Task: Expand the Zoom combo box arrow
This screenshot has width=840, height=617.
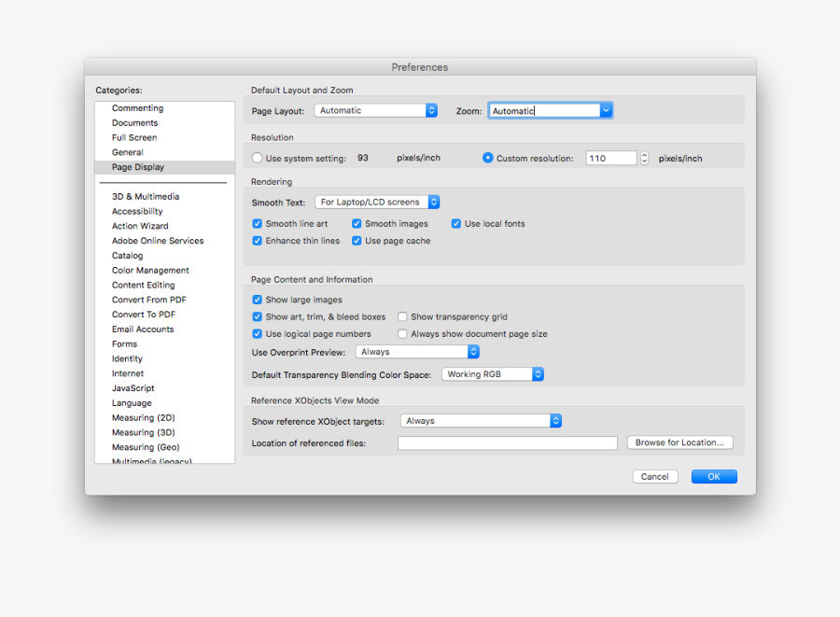Action: pyautogui.click(x=606, y=110)
